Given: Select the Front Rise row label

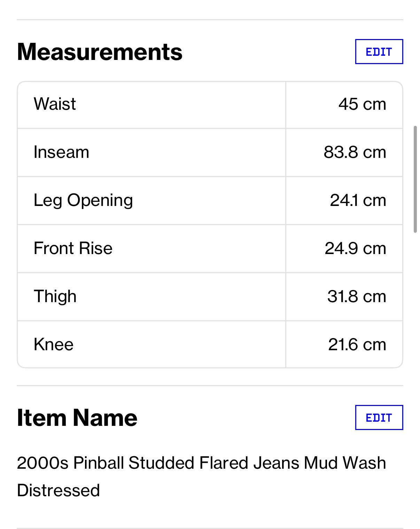Looking at the screenshot, I should click(73, 248).
